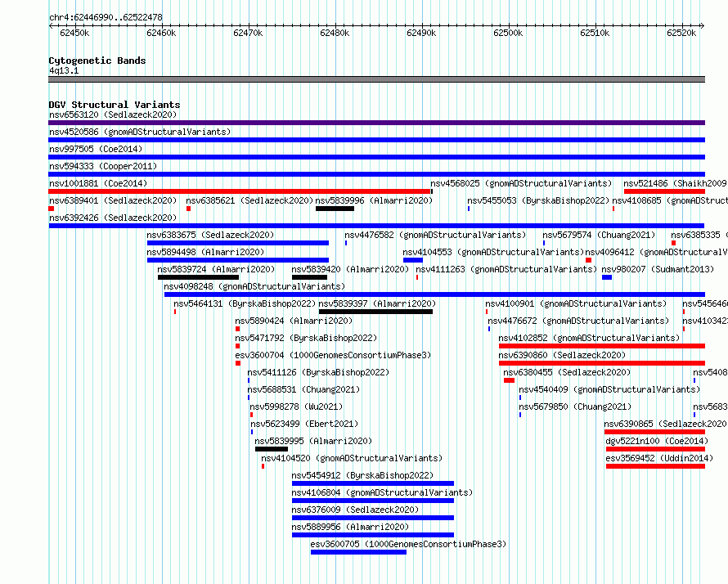
Task: Select red bar under nsv4102852
Action: (x=602, y=346)
